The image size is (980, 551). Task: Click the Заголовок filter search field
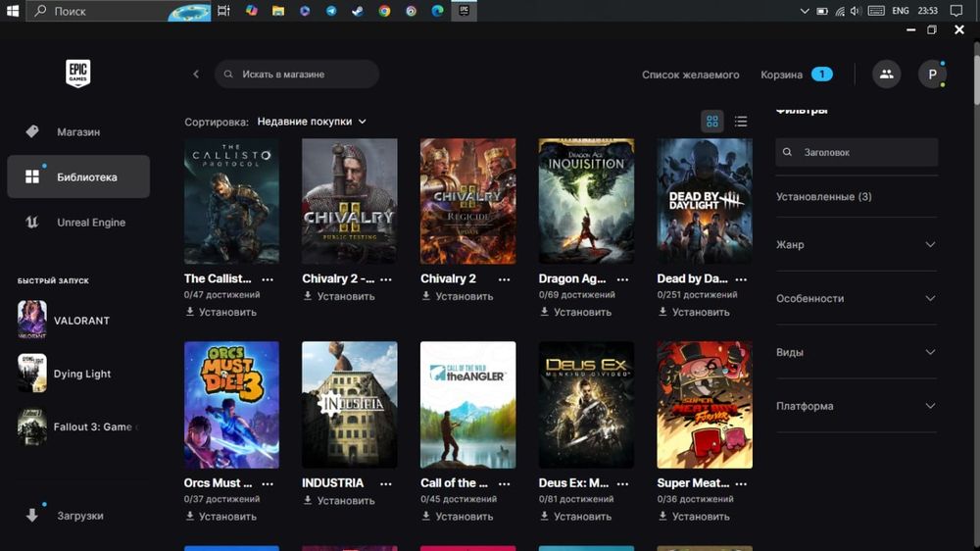pos(857,152)
